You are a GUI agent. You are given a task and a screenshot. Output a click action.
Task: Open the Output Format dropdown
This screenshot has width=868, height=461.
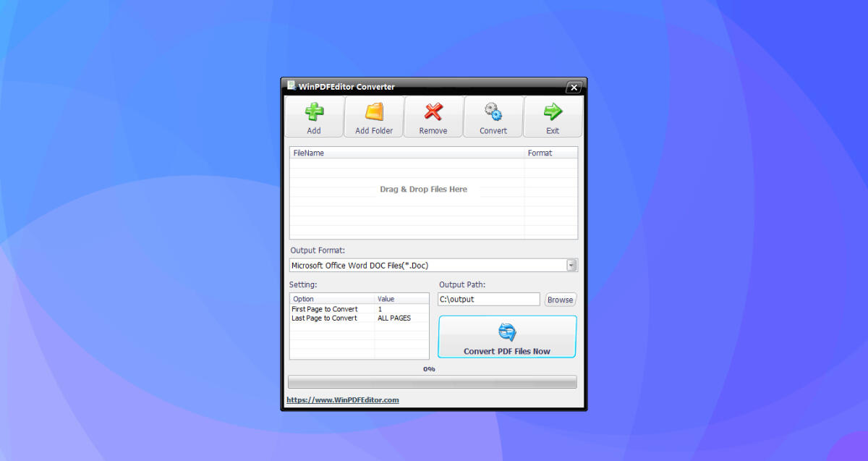click(x=433, y=265)
